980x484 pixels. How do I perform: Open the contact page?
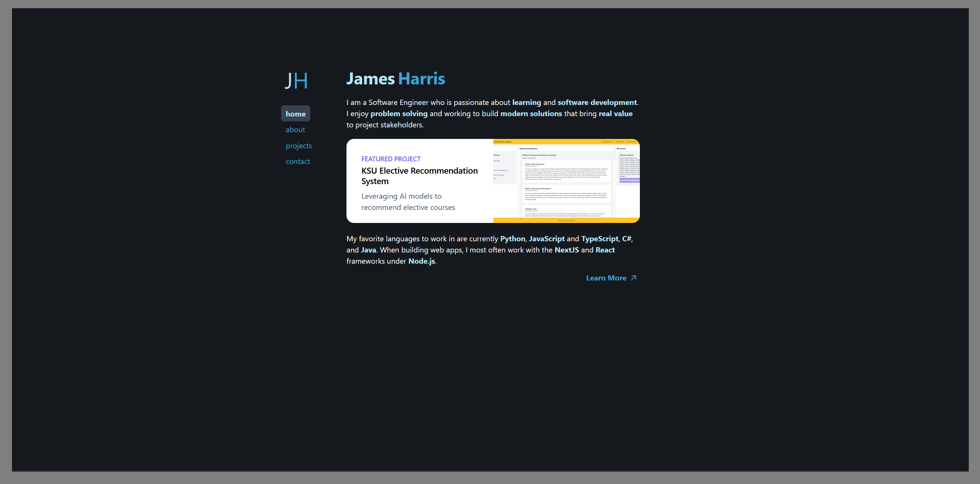click(298, 162)
